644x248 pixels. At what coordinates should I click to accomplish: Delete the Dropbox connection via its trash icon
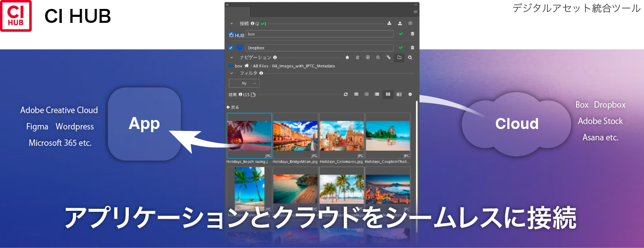412,48
